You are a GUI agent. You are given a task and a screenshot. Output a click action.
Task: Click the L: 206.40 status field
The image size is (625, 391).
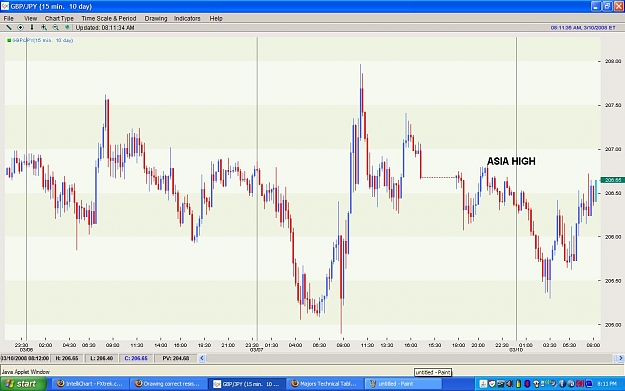[102, 358]
